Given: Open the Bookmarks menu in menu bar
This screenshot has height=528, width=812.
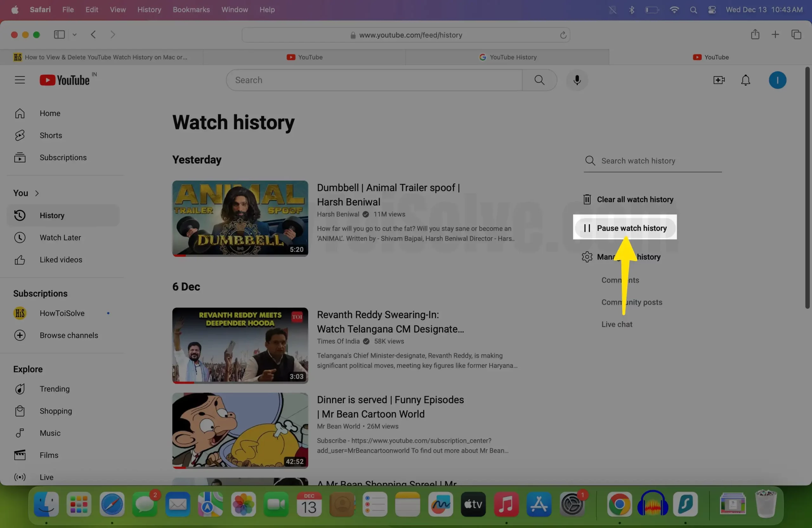Looking at the screenshot, I should click(191, 10).
